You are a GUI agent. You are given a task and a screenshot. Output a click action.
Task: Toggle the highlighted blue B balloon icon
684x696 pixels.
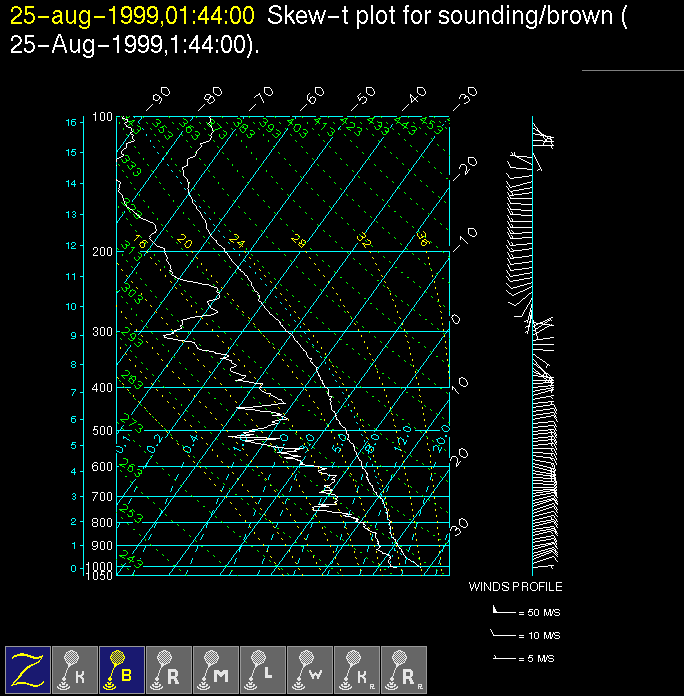click(x=122, y=669)
